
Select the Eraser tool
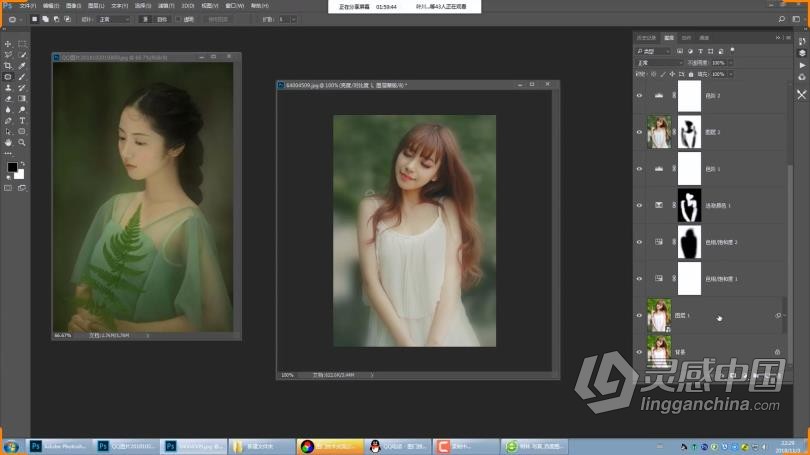[x=8, y=99]
